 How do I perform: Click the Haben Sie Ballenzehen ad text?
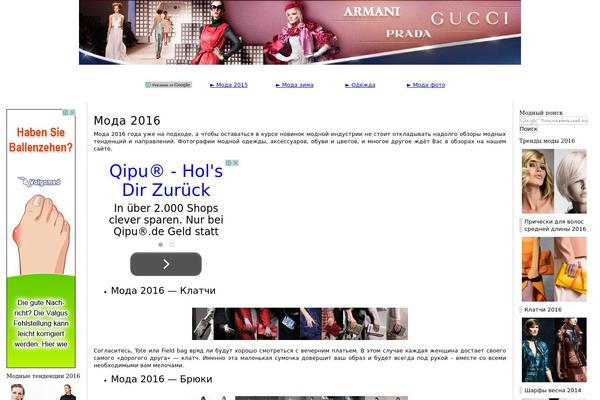[x=41, y=140]
